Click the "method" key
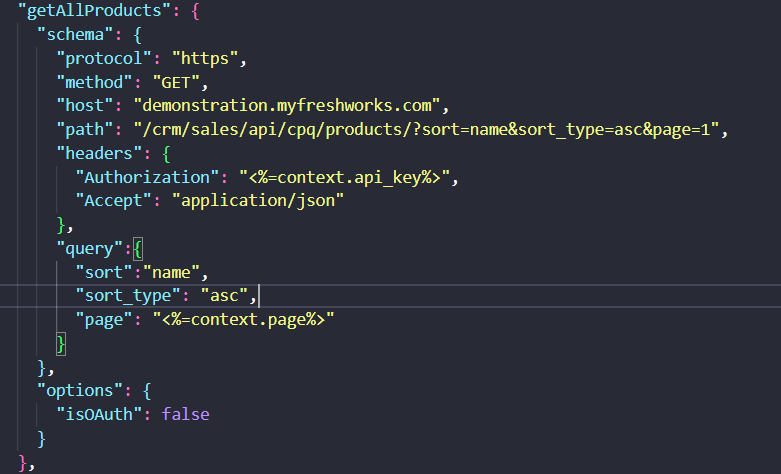 94,82
